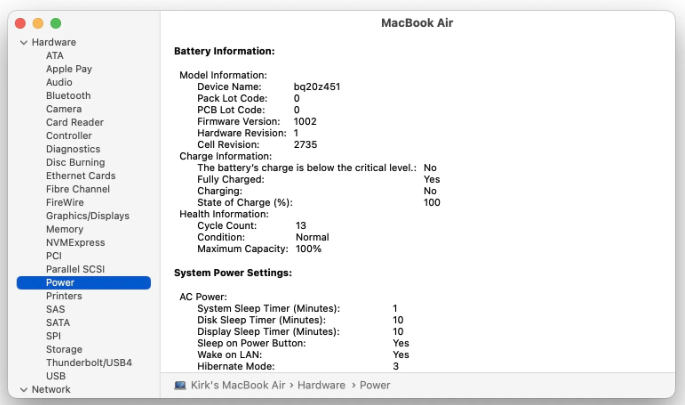
Task: Select Card Reader in the sidebar
Action: point(75,122)
